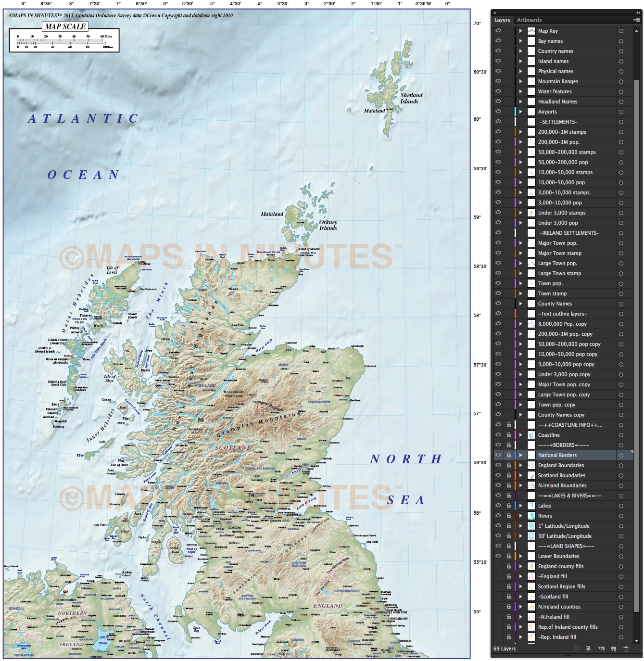
Task: Hide the Airports layer with its eye toggle
Action: [x=498, y=112]
